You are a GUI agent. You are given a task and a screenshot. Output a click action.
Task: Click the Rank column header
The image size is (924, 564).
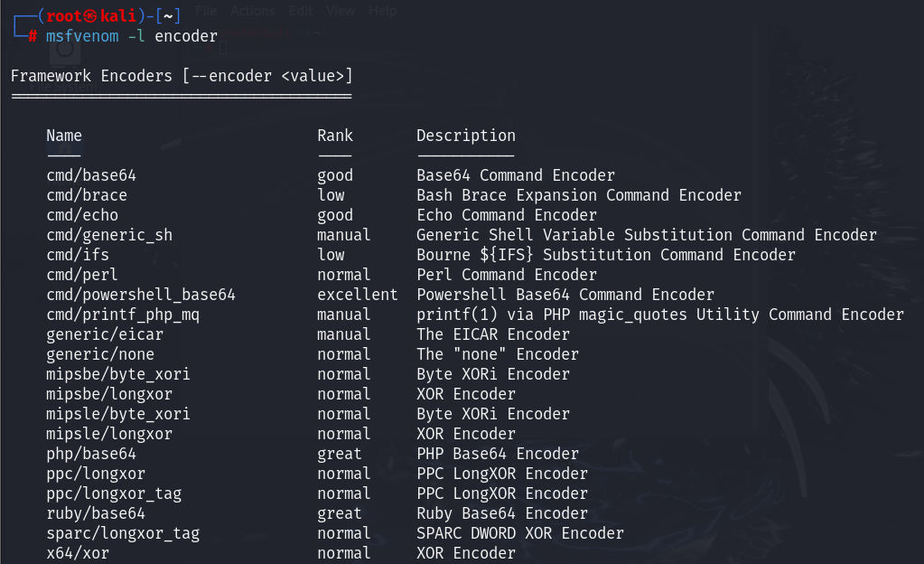[x=335, y=136]
